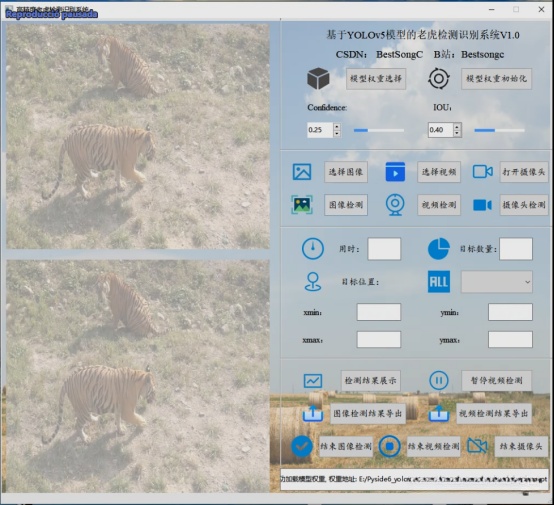Click the 用时 result field

click(x=384, y=249)
